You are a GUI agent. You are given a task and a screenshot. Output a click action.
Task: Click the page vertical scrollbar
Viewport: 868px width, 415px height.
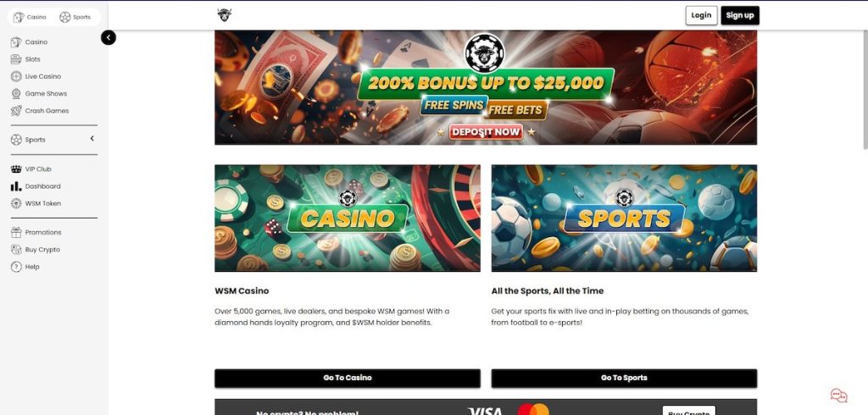tap(865, 89)
